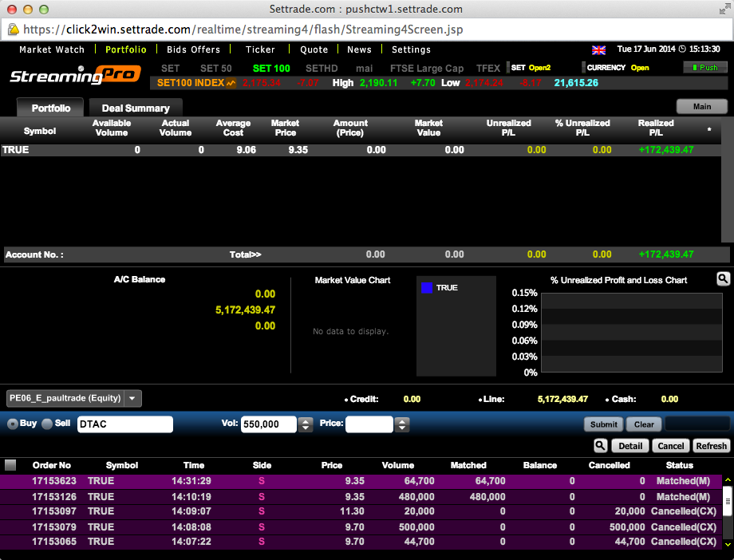Click the empty Price input field
Screen dimensions: 734x560
pos(369,424)
